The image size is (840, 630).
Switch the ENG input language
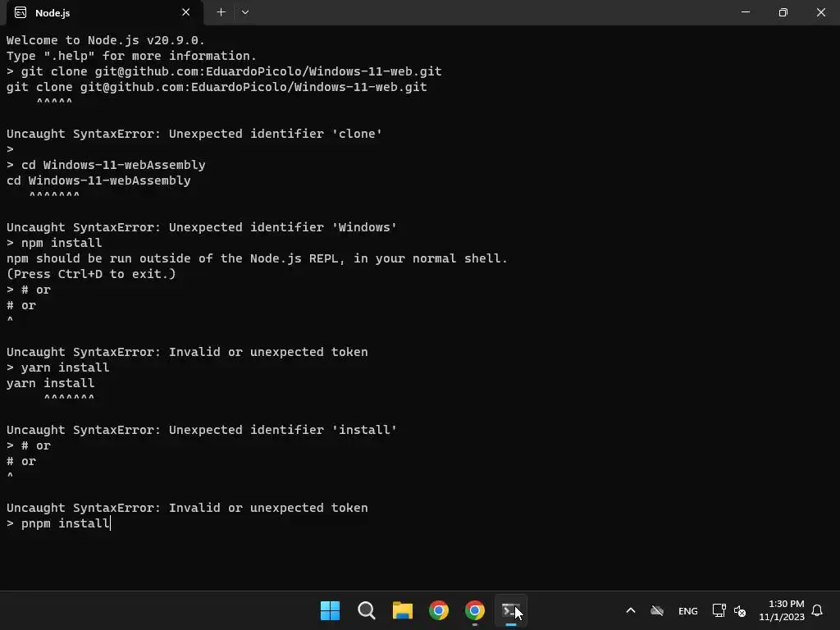[688, 611]
